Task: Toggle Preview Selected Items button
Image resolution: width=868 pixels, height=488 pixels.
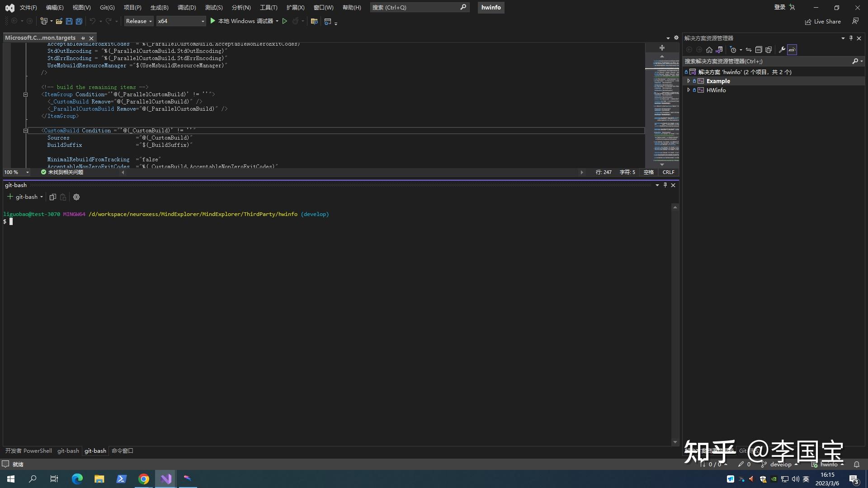Action: pos(792,50)
